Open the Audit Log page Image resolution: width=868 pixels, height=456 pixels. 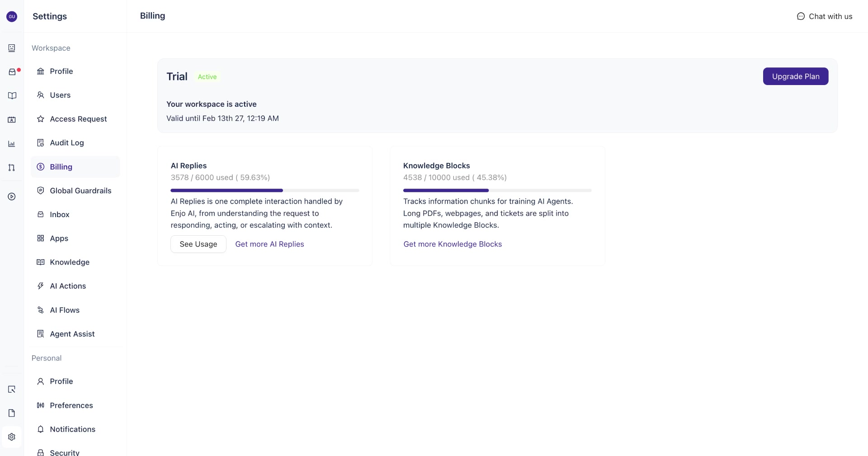click(x=75, y=142)
